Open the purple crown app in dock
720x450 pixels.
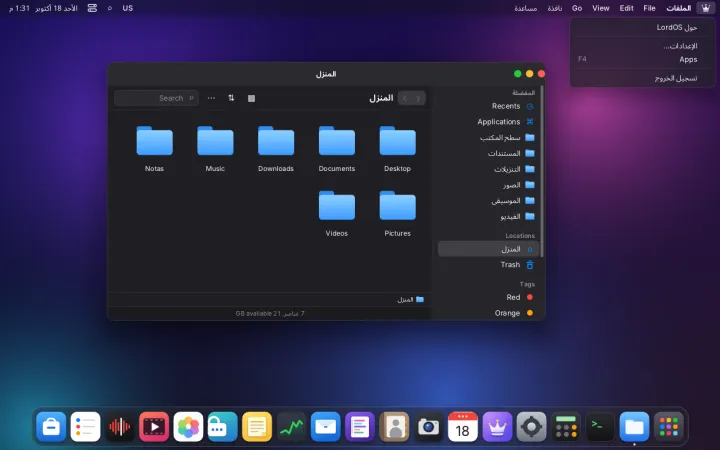click(x=497, y=427)
